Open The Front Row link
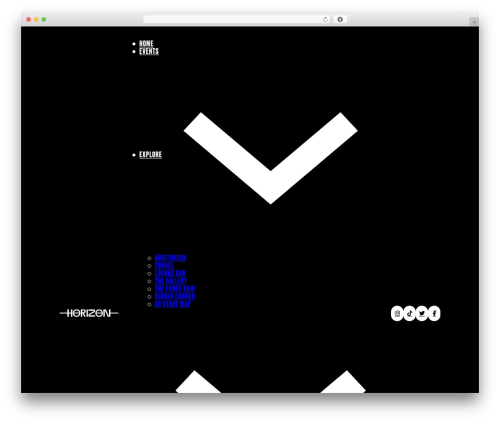This screenshot has height=423, width=500. (175, 289)
